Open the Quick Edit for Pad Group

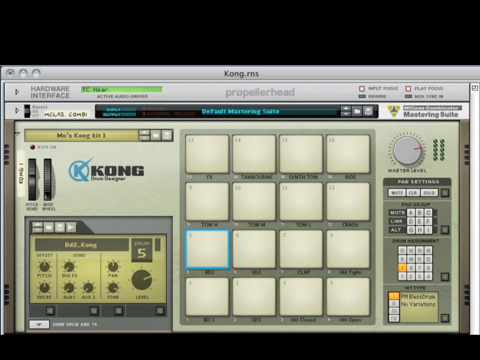pyautogui.click(x=445, y=230)
